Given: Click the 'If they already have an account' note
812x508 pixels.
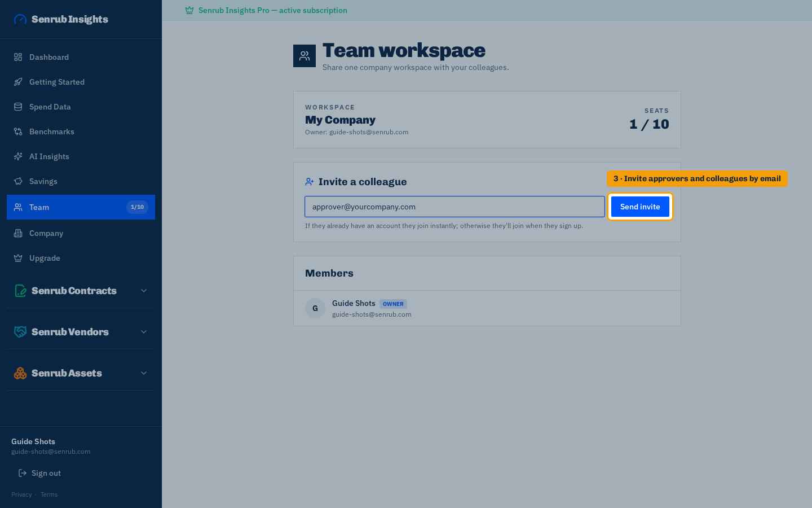Looking at the screenshot, I should point(444,226).
